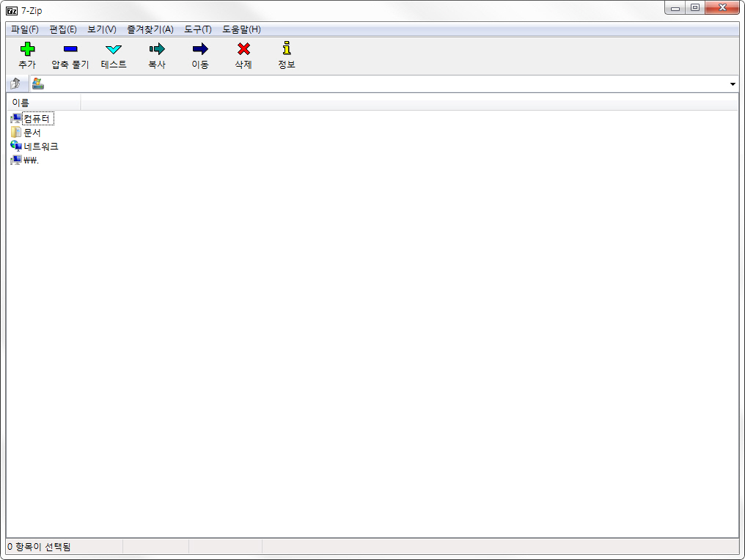Click the Extract (압축 풀기) minus icon
Viewport: 745px width, 560px height.
[x=70, y=49]
